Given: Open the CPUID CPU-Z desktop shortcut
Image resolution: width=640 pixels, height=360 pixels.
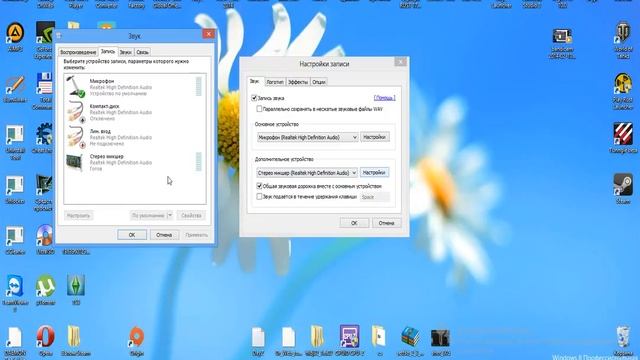Looking at the screenshot, I should (x=349, y=336).
